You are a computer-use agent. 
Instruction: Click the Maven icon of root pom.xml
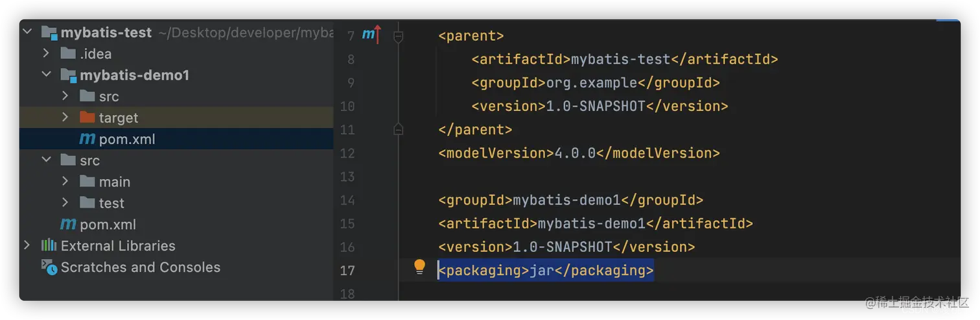coord(68,225)
